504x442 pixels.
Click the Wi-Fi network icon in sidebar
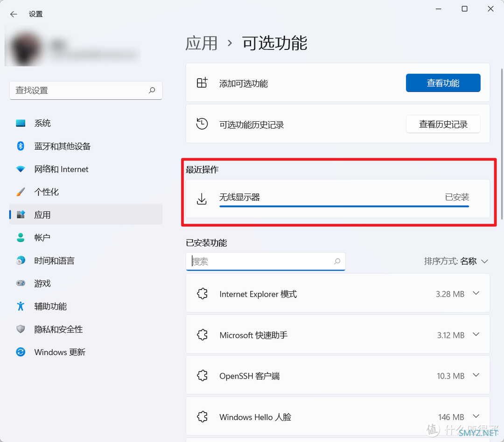21,169
